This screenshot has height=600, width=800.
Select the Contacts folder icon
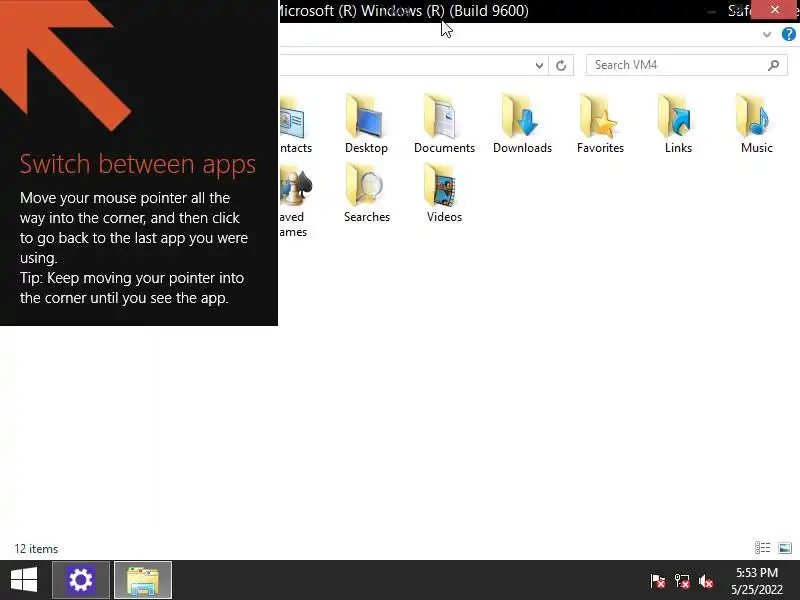[x=292, y=117]
